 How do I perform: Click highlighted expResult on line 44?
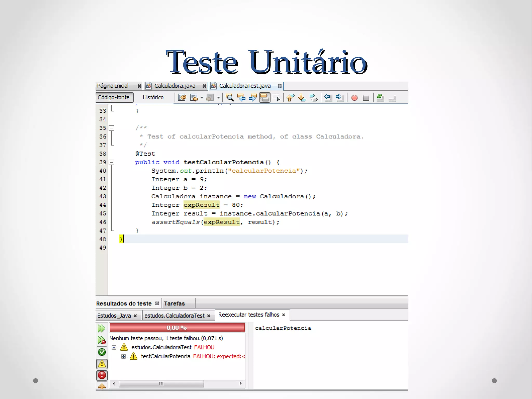[202, 205]
